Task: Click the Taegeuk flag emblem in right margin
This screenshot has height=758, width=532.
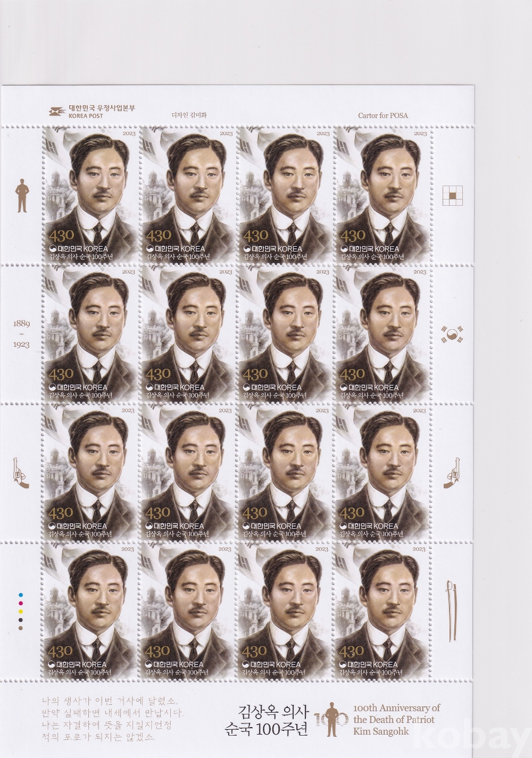Action: point(451,335)
